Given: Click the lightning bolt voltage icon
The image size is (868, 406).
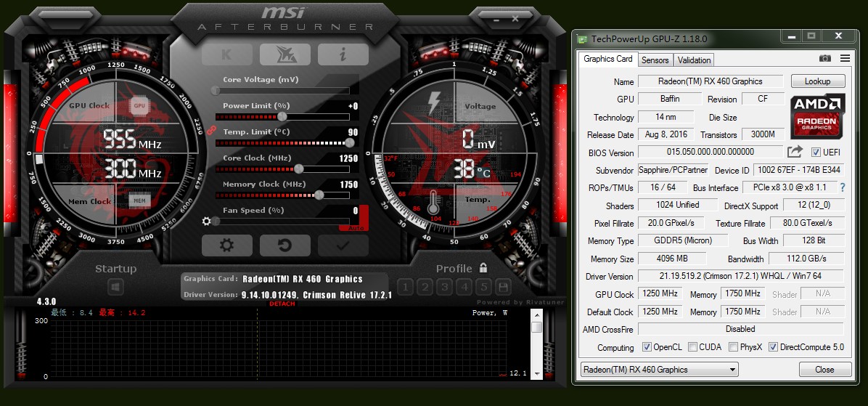Looking at the screenshot, I should [x=434, y=104].
